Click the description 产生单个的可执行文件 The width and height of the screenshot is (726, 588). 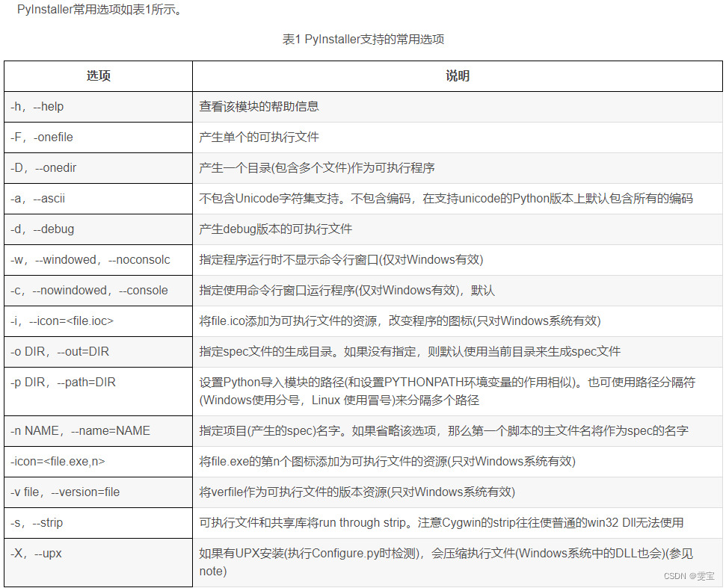coord(458,137)
